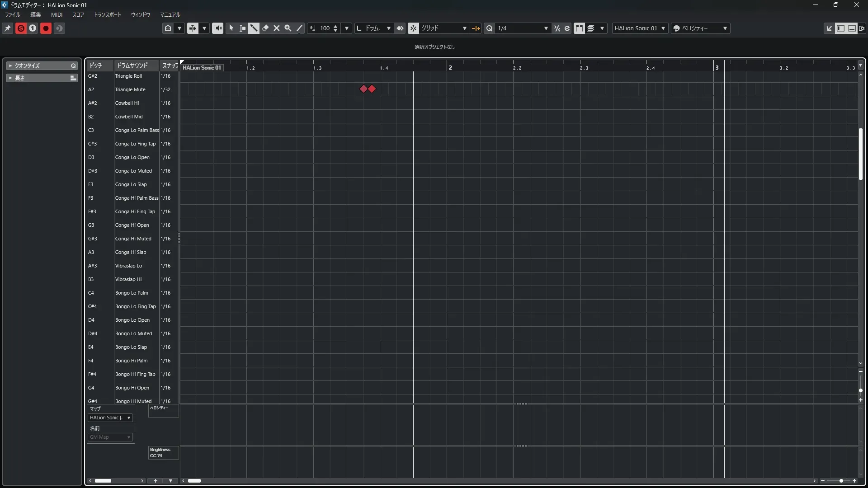This screenshot has width=868, height=488.
Task: Adjust the horizontal zoom slider at bottom right
Action: (841, 481)
